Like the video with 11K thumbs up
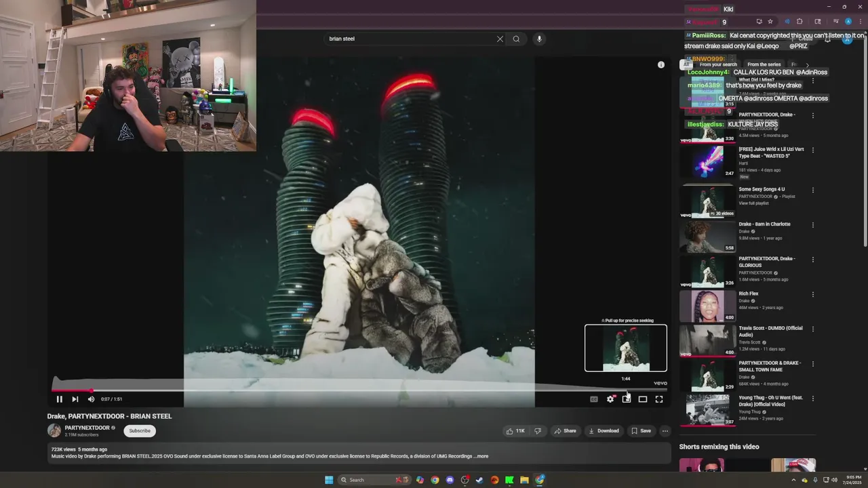The height and width of the screenshot is (488, 868). (515, 431)
